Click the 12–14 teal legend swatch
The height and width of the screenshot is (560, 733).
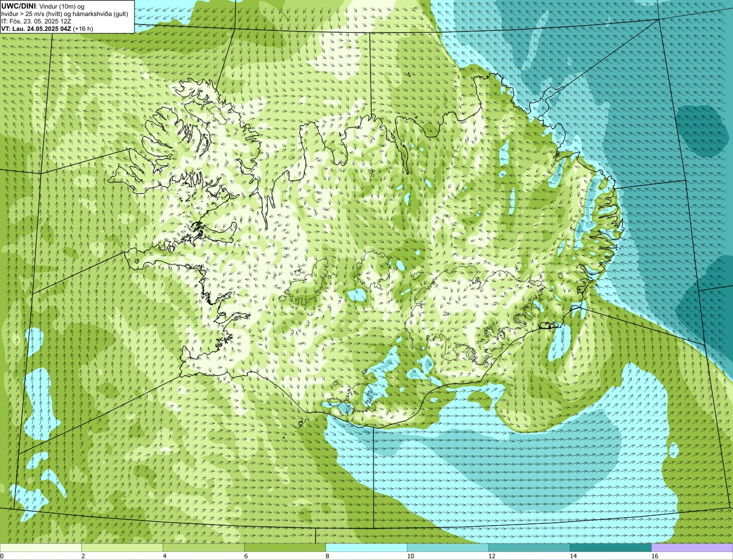tap(529, 547)
